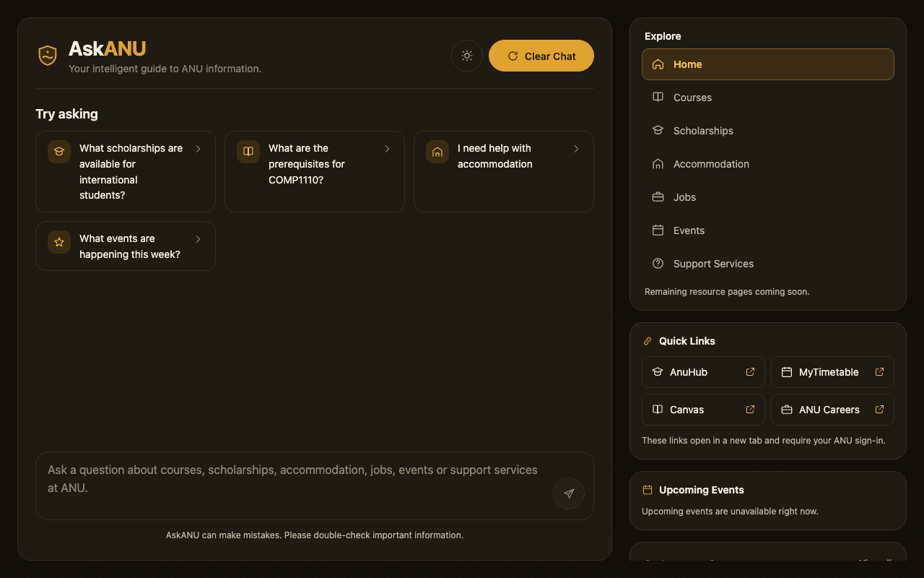This screenshot has height=578, width=924.
Task: Click the 'These links open in a new tab' note
Action: pos(764,440)
